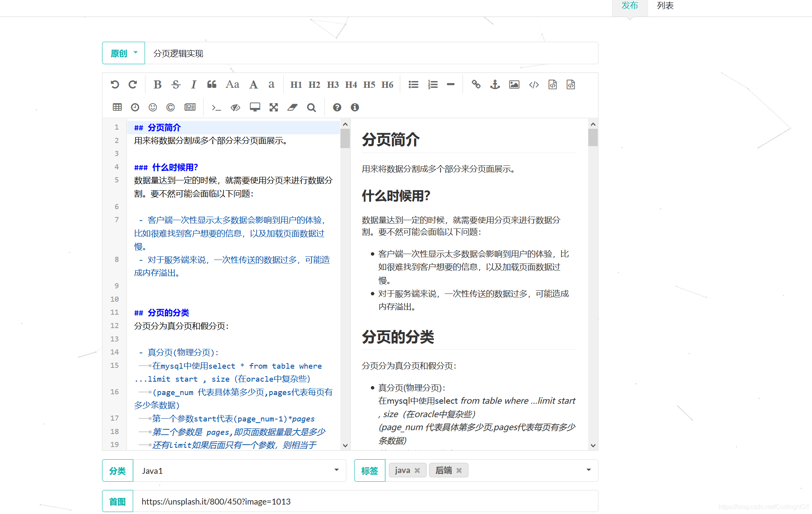Click preview pane scrollbar up arrow
812x514 pixels.
(593, 124)
